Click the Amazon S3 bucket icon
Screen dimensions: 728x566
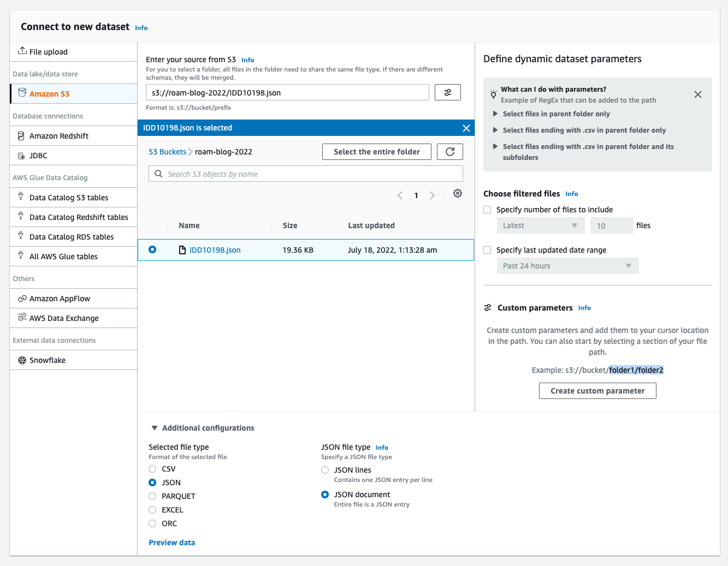[x=22, y=93]
